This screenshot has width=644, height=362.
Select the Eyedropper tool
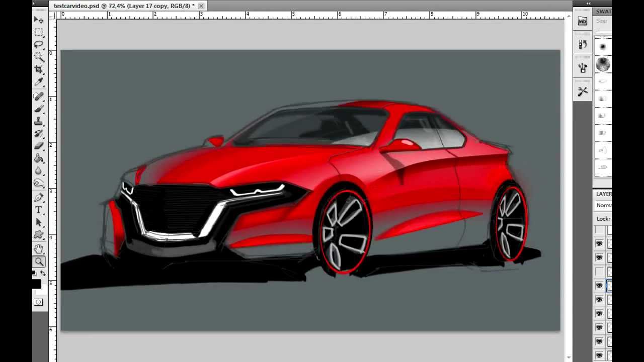click(x=39, y=82)
